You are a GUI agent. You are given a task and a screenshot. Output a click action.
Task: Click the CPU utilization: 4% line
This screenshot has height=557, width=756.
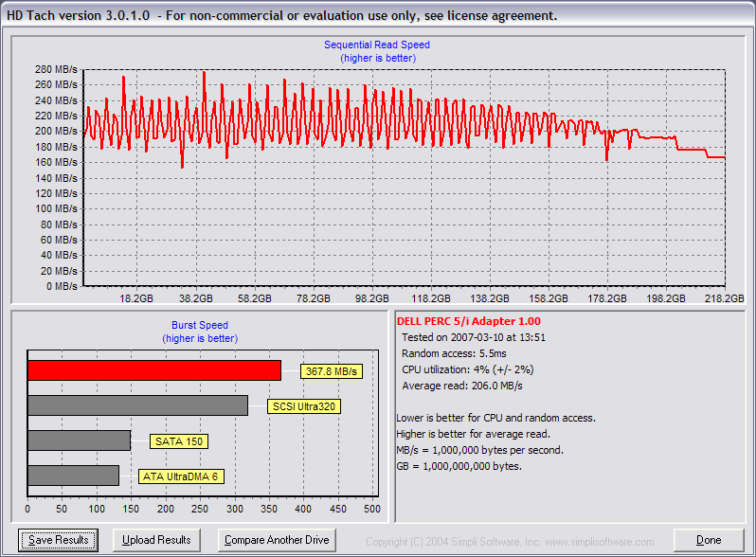[468, 369]
